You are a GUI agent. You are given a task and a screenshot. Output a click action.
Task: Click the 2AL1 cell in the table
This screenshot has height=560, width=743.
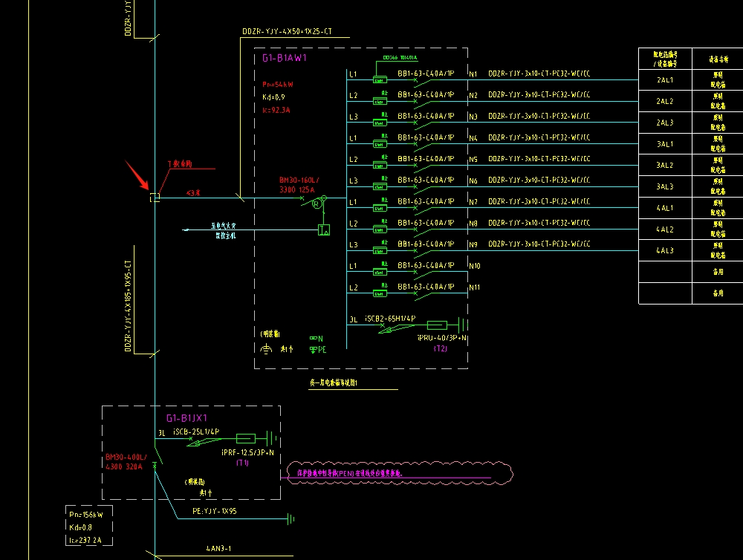pyautogui.click(x=665, y=80)
